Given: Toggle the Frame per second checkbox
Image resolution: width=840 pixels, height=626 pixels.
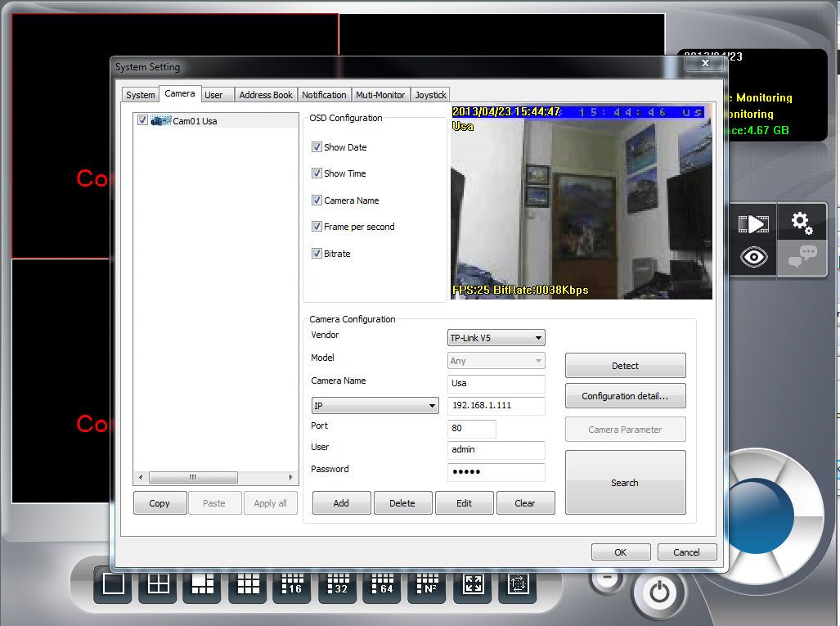Looking at the screenshot, I should (x=317, y=227).
